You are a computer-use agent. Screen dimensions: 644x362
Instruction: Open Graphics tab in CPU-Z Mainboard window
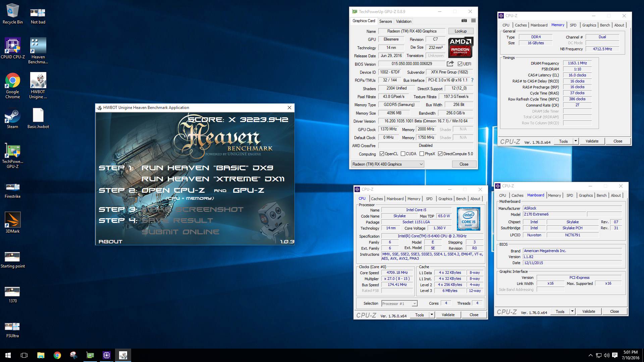click(586, 195)
